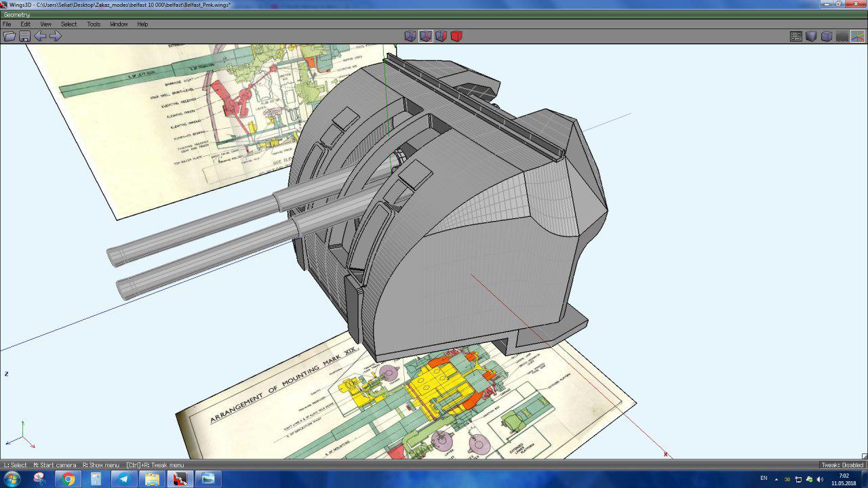This screenshot has width=868, height=488.
Task: Switch to vertex selection mode cube
Action: 410,36
